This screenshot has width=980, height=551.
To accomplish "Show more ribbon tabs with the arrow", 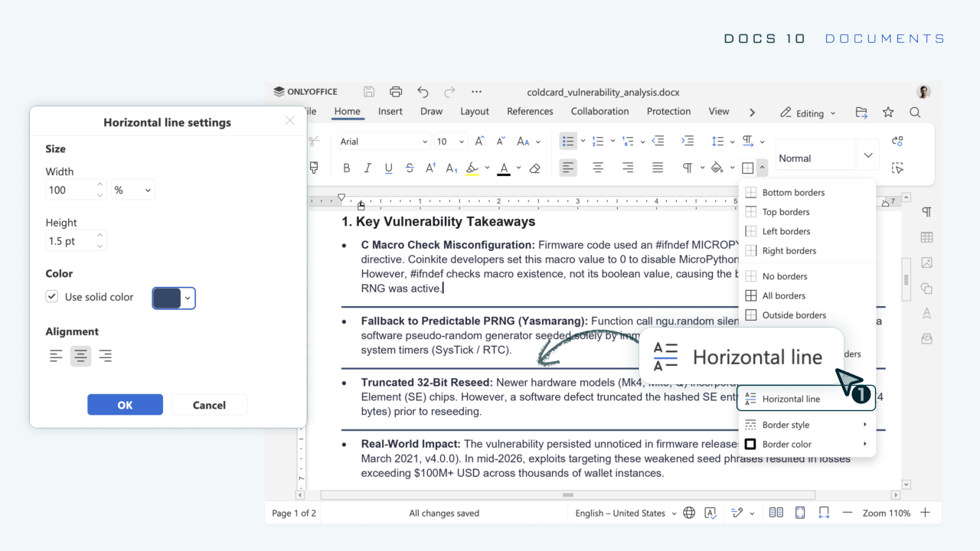I will pos(752,112).
